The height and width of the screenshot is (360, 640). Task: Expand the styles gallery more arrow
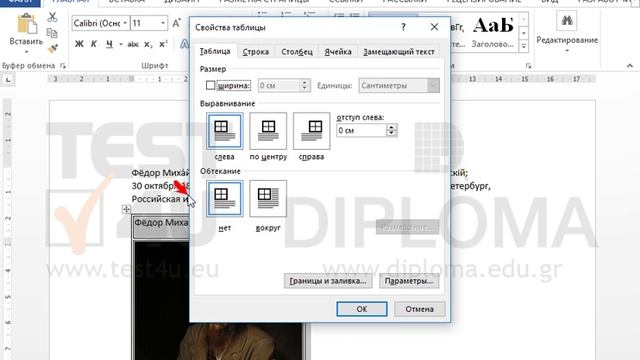(524, 46)
